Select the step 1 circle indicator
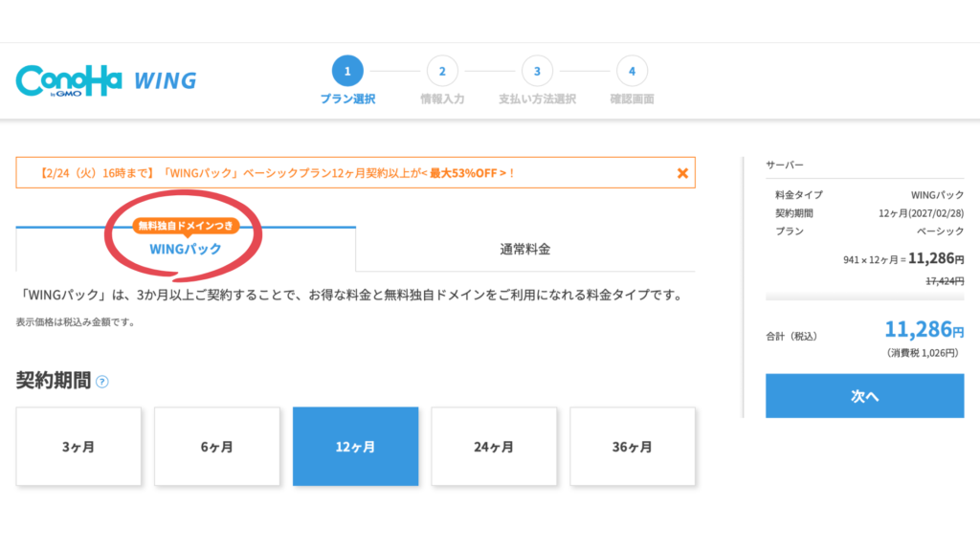This screenshot has width=980, height=551. pyautogui.click(x=347, y=71)
